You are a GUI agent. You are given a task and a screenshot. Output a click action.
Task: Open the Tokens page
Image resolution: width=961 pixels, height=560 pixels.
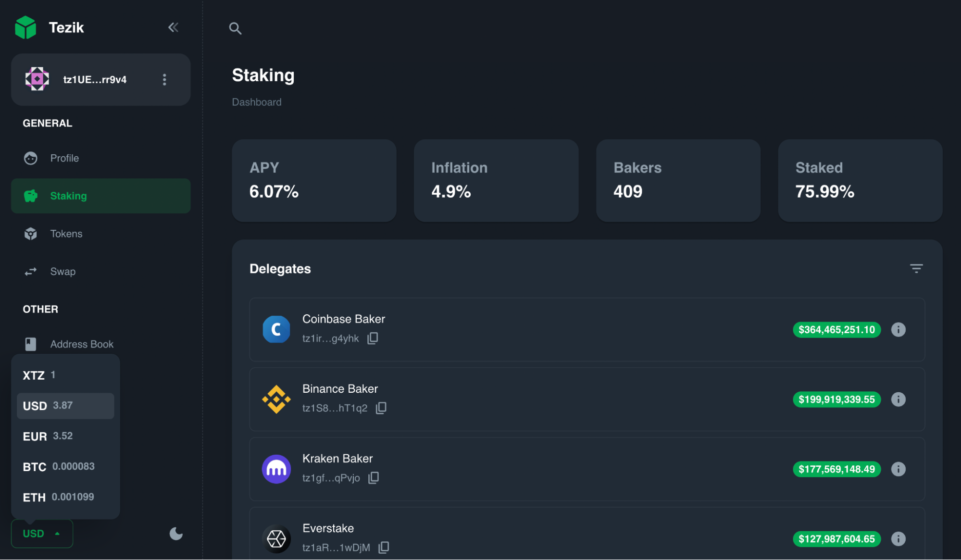tap(66, 234)
